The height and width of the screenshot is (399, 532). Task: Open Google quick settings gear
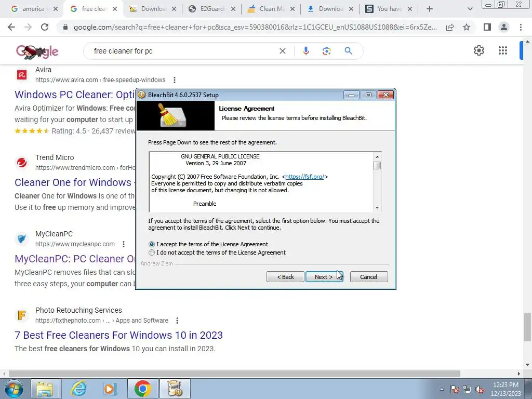478,50
